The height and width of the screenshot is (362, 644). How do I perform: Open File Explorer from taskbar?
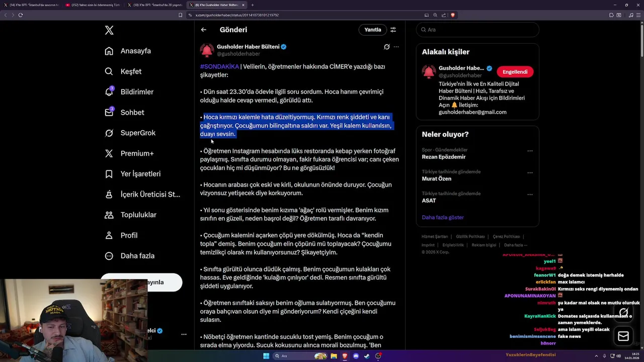(x=334, y=356)
